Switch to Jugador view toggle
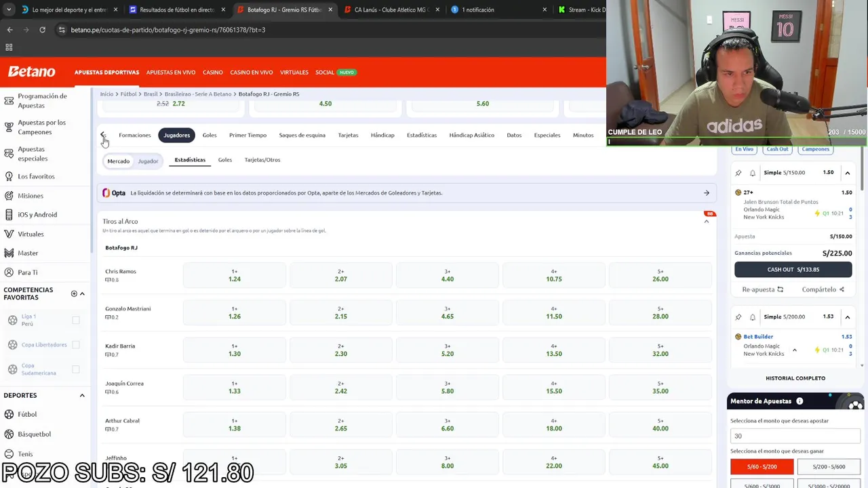Image resolution: width=868 pixels, height=488 pixels. (148, 161)
